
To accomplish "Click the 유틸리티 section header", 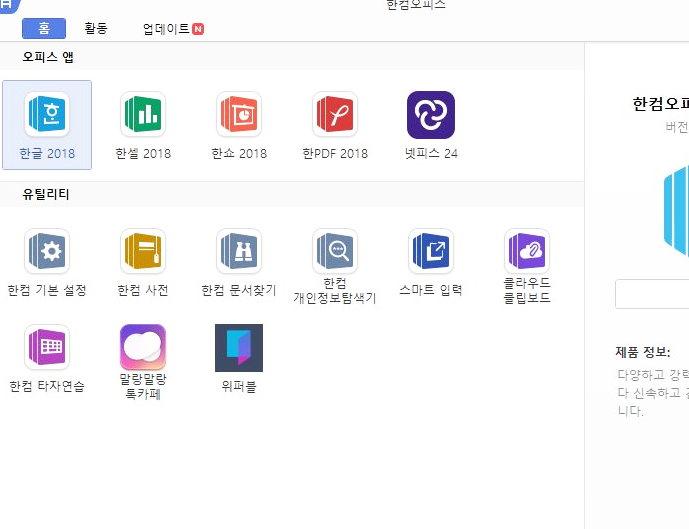I will (46, 194).
